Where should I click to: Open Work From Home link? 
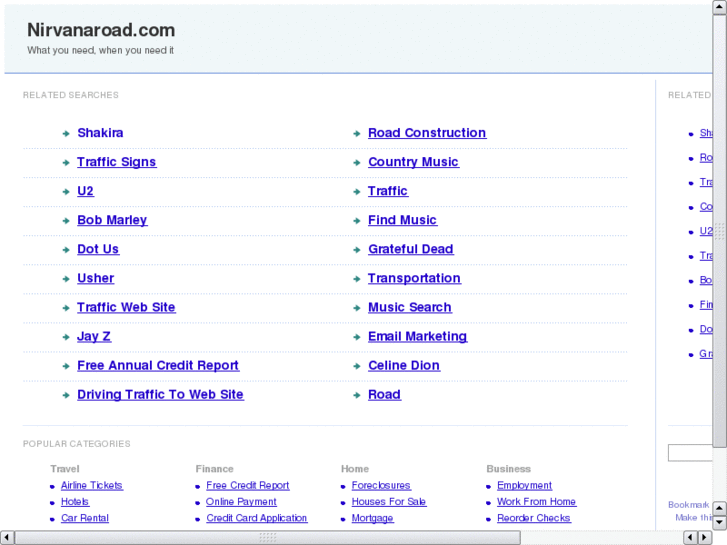click(536, 502)
